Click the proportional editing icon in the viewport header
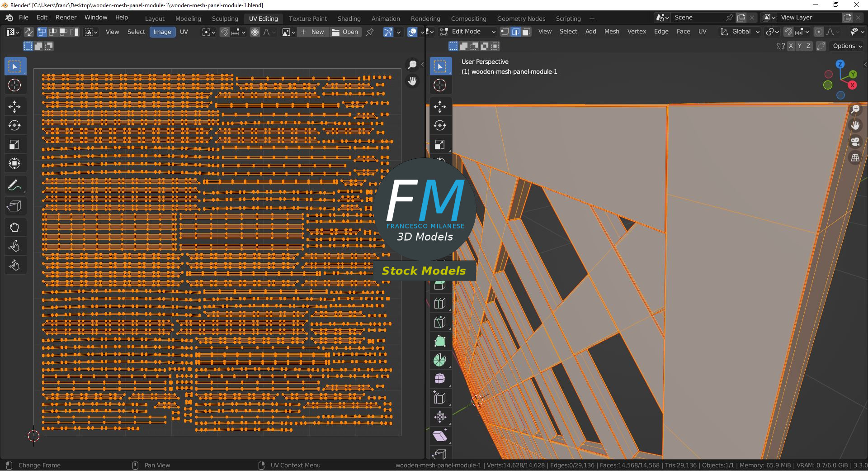Viewport: 868px width, 471px height. 818,32
